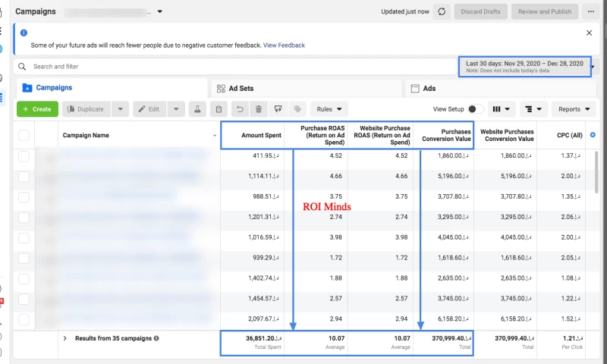
Task: Click the green Create button
Action: pyautogui.click(x=36, y=109)
